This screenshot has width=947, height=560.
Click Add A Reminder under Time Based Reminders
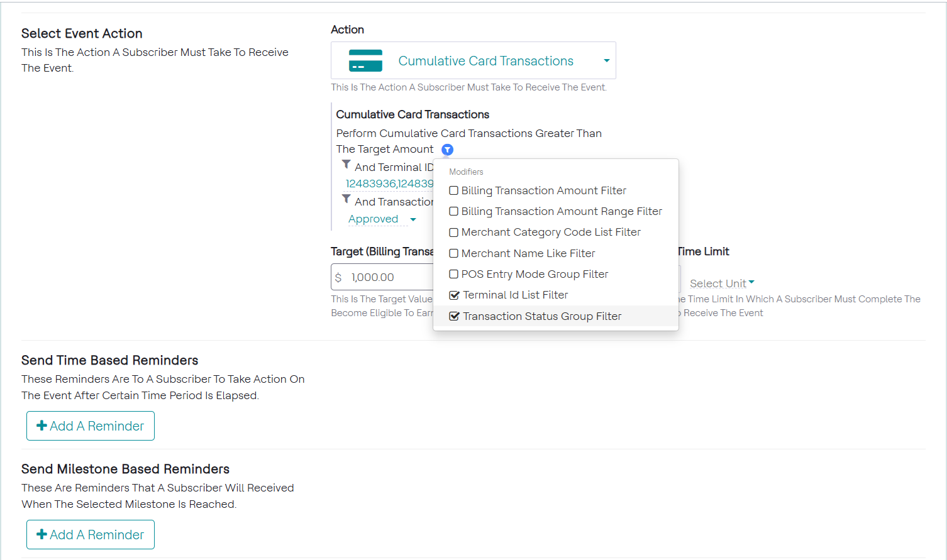point(91,426)
